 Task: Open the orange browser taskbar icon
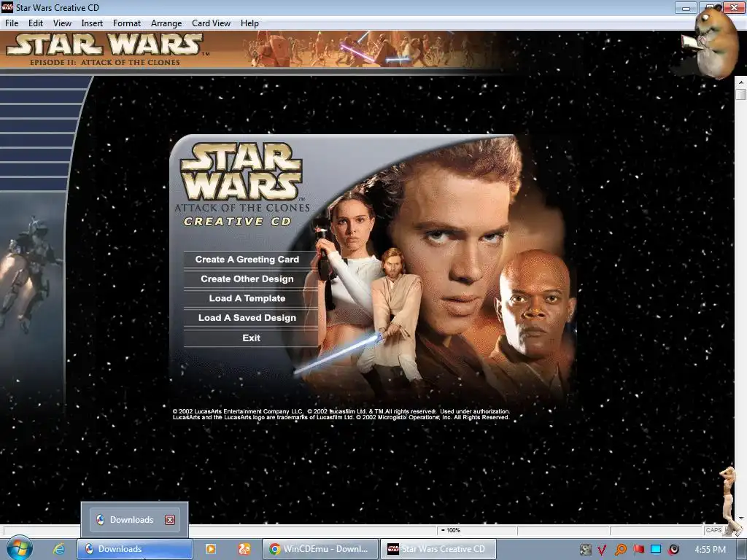pyautogui.click(x=244, y=549)
